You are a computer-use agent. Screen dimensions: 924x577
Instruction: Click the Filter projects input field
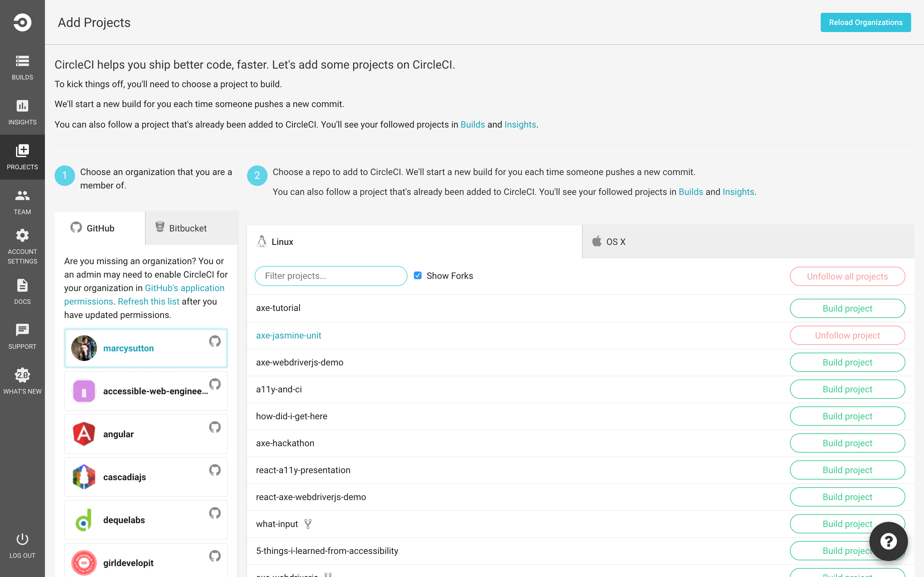331,276
